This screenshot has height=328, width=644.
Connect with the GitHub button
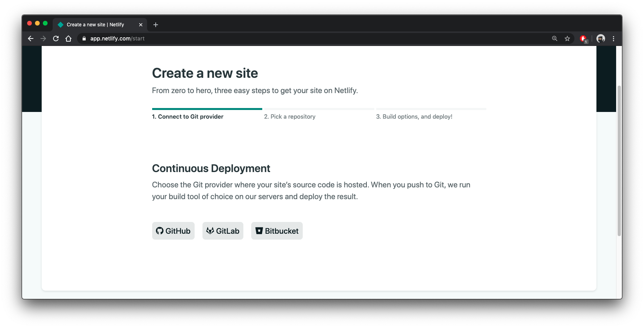coord(173,231)
